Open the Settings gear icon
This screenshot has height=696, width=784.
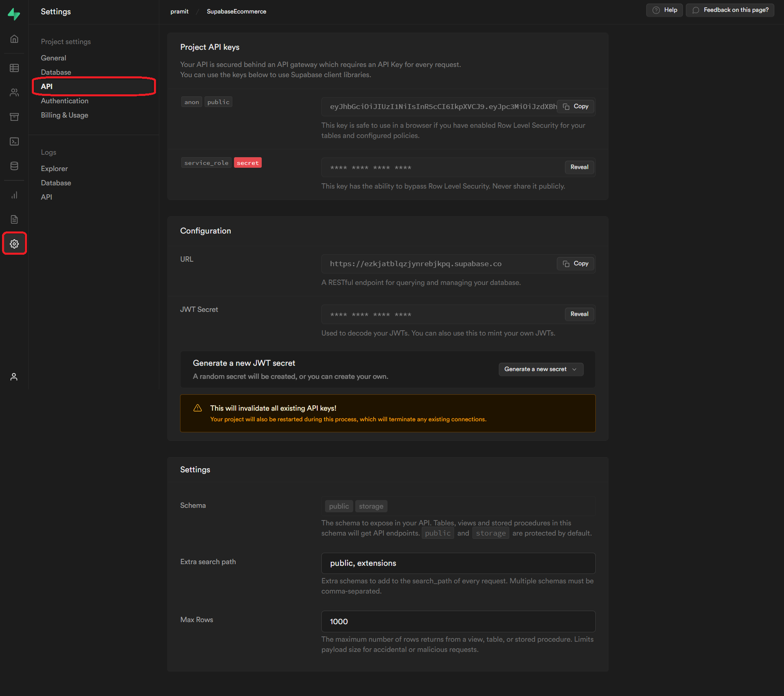(x=14, y=244)
